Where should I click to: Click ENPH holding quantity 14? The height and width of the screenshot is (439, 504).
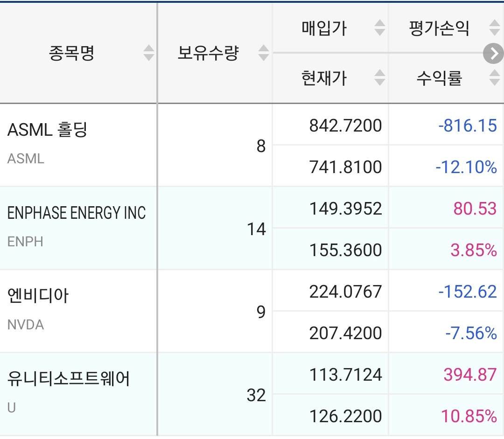[x=257, y=229]
